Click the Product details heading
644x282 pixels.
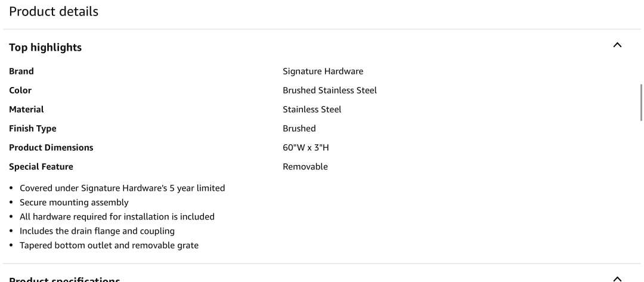tap(54, 11)
